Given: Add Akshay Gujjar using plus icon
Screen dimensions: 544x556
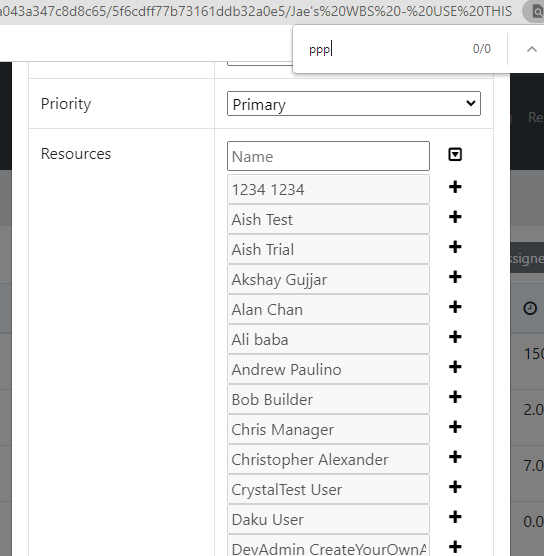Looking at the screenshot, I should pos(455,277).
